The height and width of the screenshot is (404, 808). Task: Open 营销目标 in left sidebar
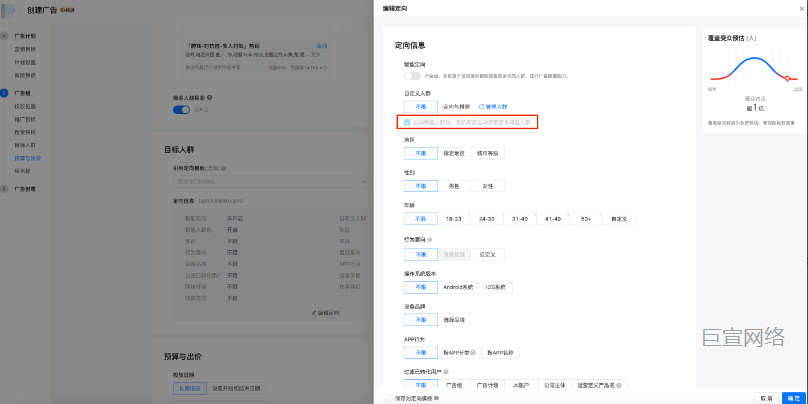pos(25,49)
